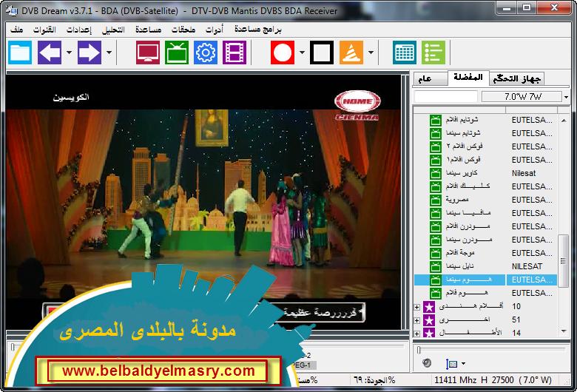Expand the أفلام هندى favorites group
Viewport: 577px width, 392px height.
point(417,307)
